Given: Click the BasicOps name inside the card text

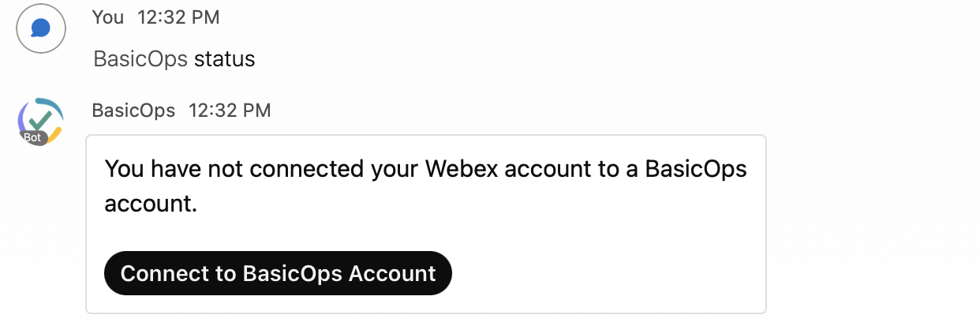Looking at the screenshot, I should coord(696,169).
